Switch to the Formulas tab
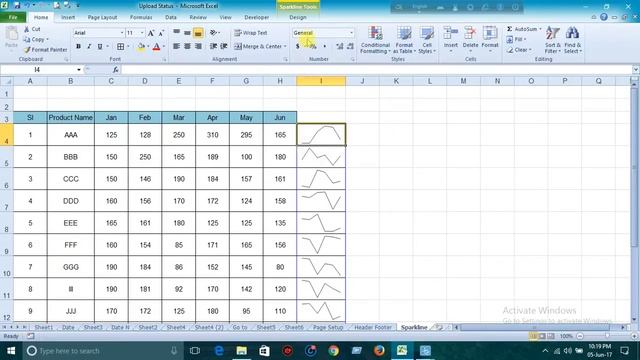This screenshot has width=640, height=360. 141,17
